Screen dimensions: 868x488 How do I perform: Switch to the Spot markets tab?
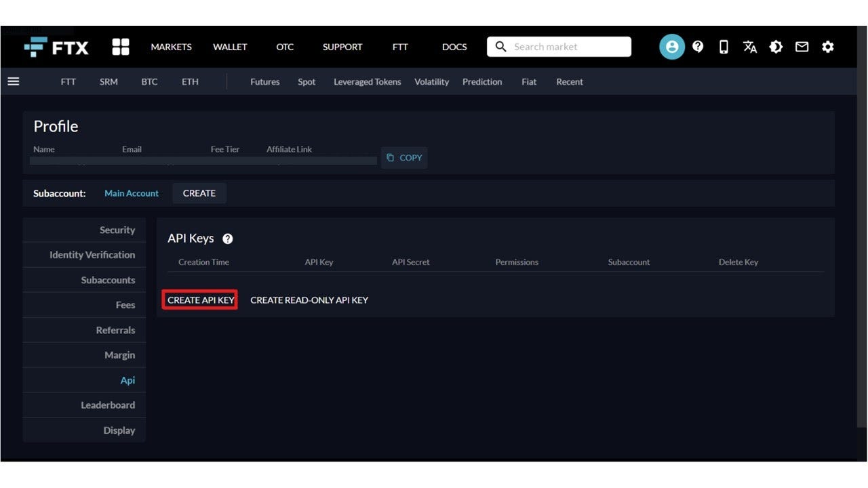pos(307,81)
